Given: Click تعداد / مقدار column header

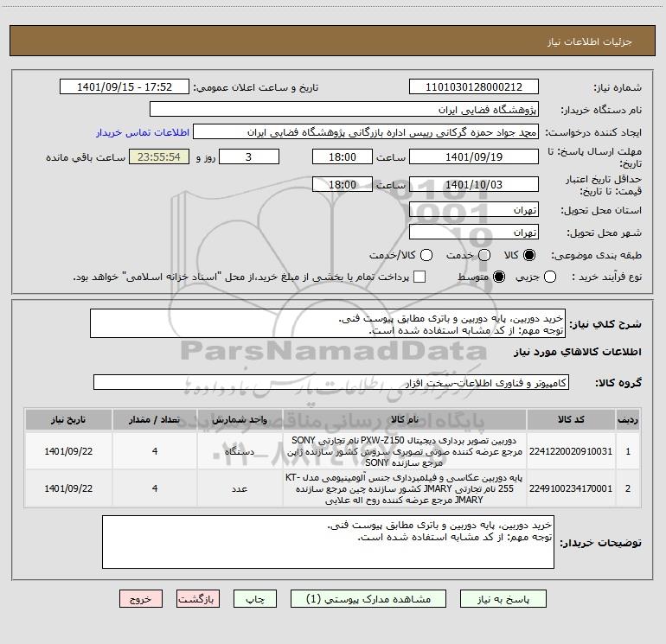Looking at the screenshot, I should coord(155,419).
